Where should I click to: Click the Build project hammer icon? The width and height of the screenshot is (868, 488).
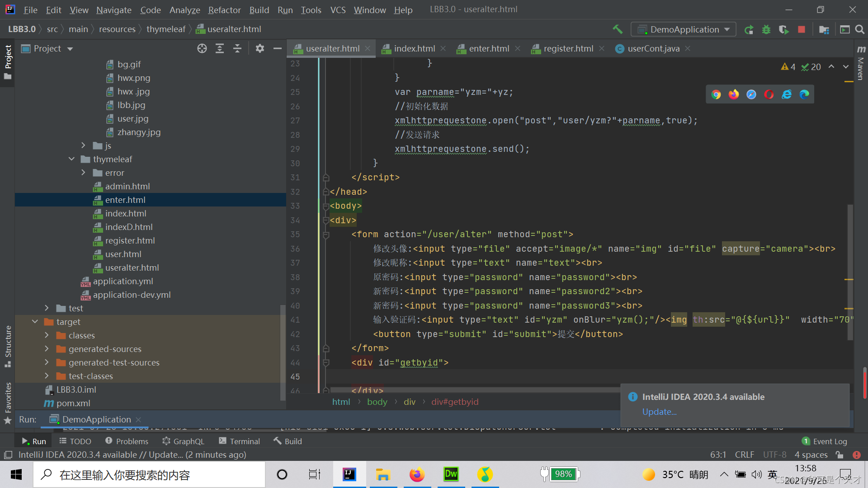(x=618, y=29)
